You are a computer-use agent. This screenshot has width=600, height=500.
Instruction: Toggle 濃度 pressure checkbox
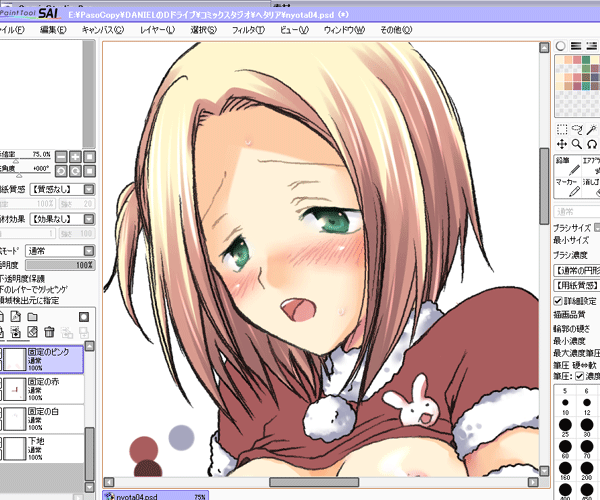pos(580,376)
